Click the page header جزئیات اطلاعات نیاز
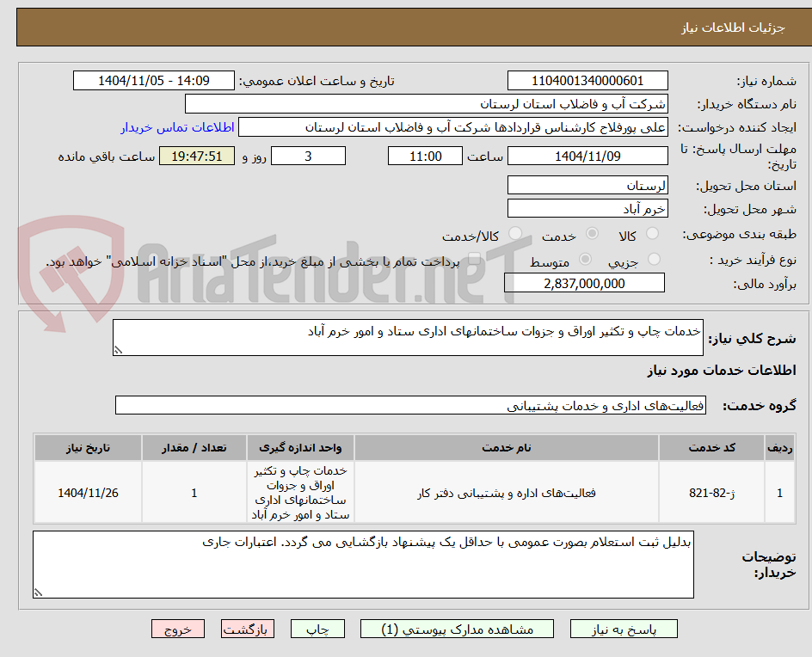 733,28
